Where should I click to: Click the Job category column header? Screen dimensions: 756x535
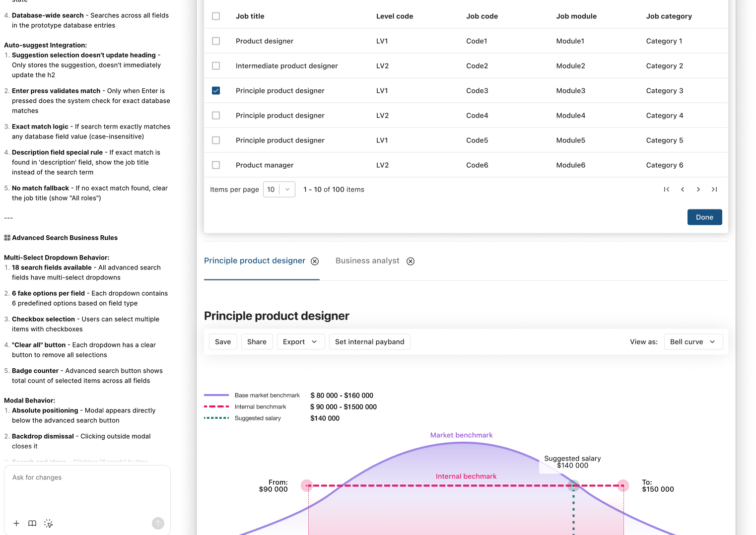(669, 16)
